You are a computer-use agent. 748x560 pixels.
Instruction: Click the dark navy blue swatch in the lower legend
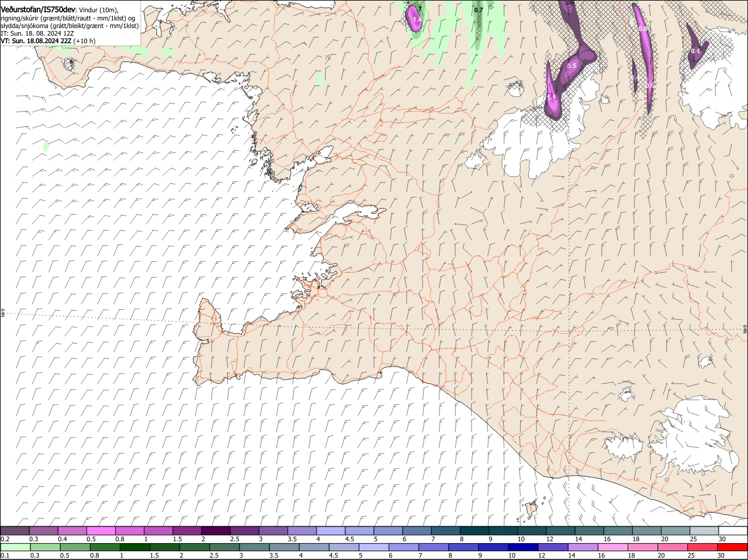point(524,547)
